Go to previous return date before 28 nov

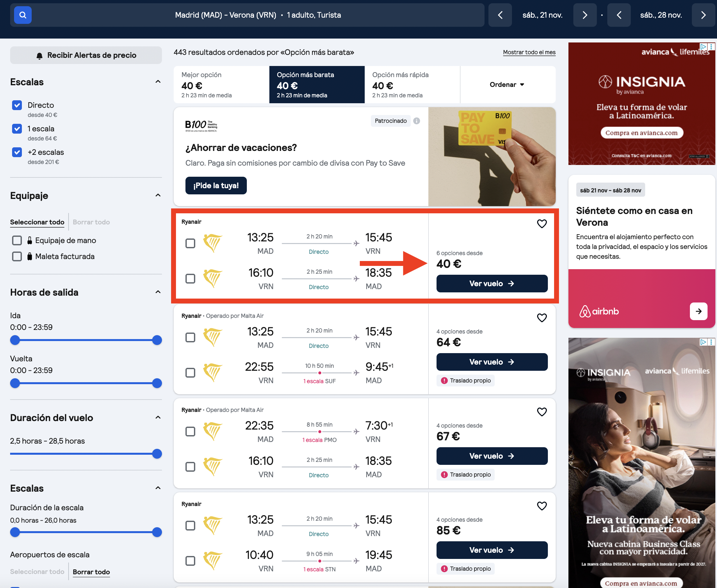pos(619,15)
